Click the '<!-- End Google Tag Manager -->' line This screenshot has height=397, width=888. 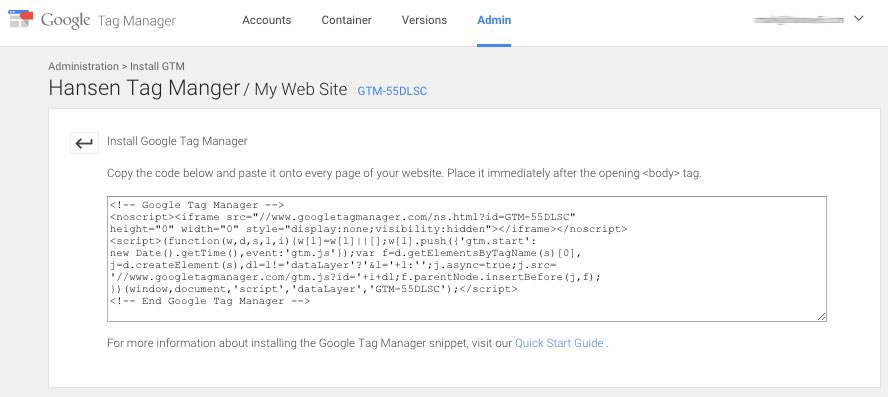(210, 301)
